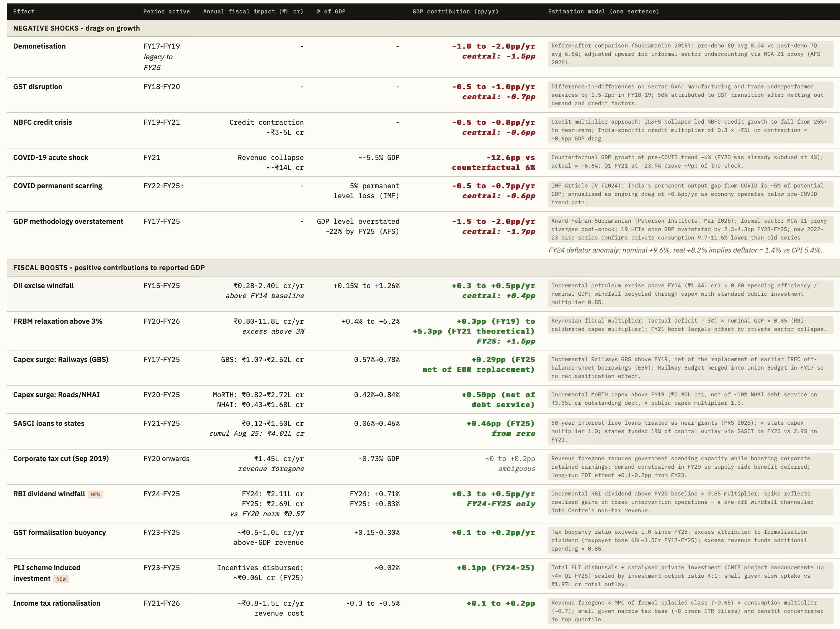Image resolution: width=840 pixels, height=629 pixels.
Task: Click the Corporate tax cut ambiguous contribution
Action: (x=510, y=464)
